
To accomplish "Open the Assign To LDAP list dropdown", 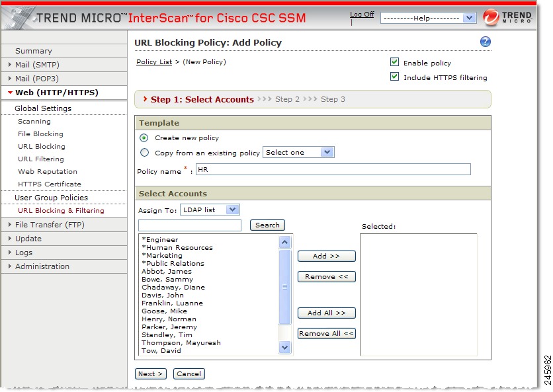I will pos(210,210).
